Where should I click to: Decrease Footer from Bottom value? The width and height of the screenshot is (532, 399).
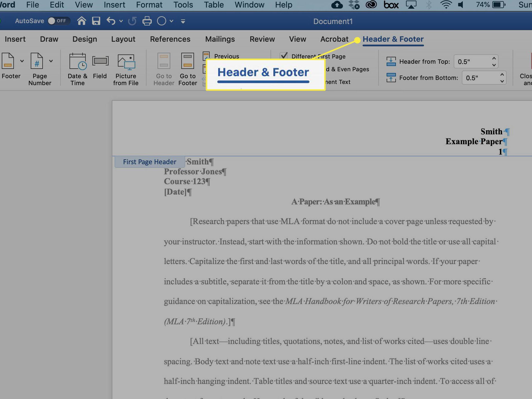coord(502,81)
